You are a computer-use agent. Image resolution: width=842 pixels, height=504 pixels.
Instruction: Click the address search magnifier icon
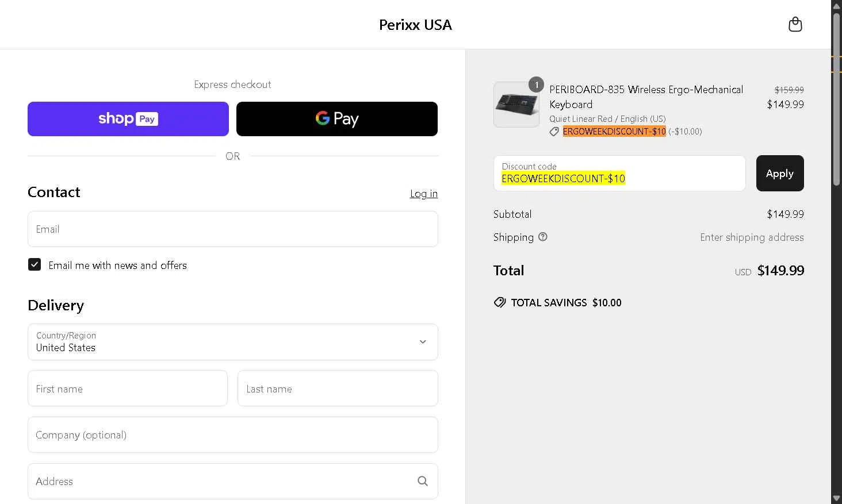coord(423,481)
